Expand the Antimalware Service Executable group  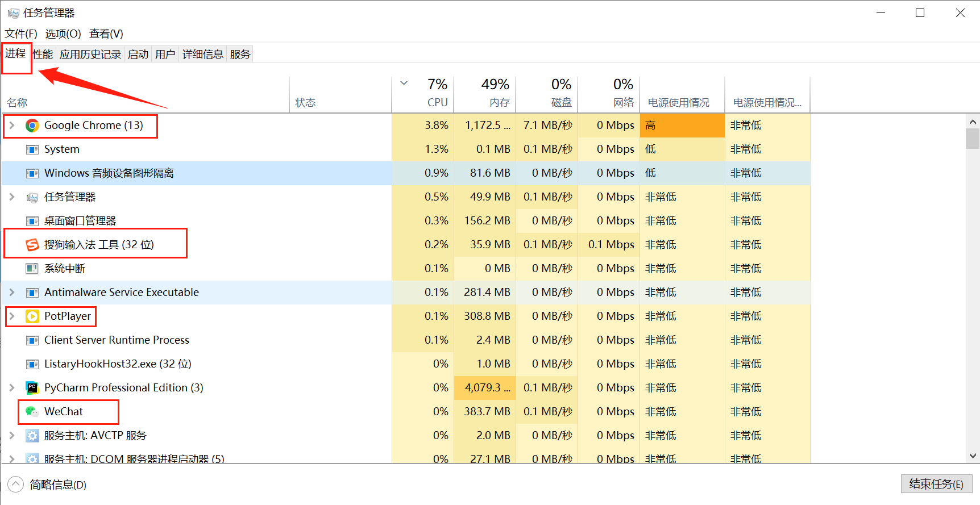coord(12,293)
